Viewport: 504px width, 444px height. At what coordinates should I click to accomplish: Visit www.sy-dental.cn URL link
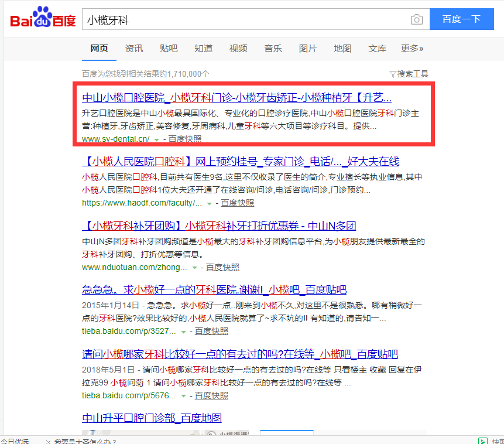(116, 139)
